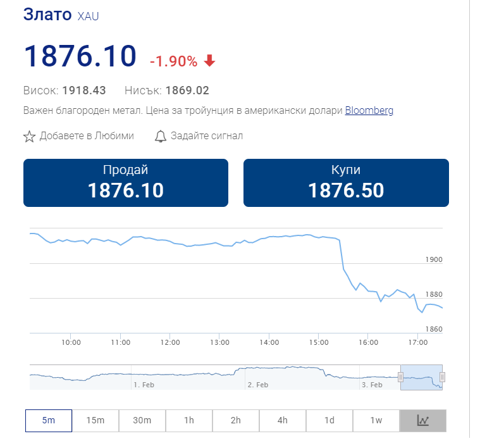Click the star Add to Favorites icon
Viewport: 480px width, 448px height.
pyautogui.click(x=29, y=136)
